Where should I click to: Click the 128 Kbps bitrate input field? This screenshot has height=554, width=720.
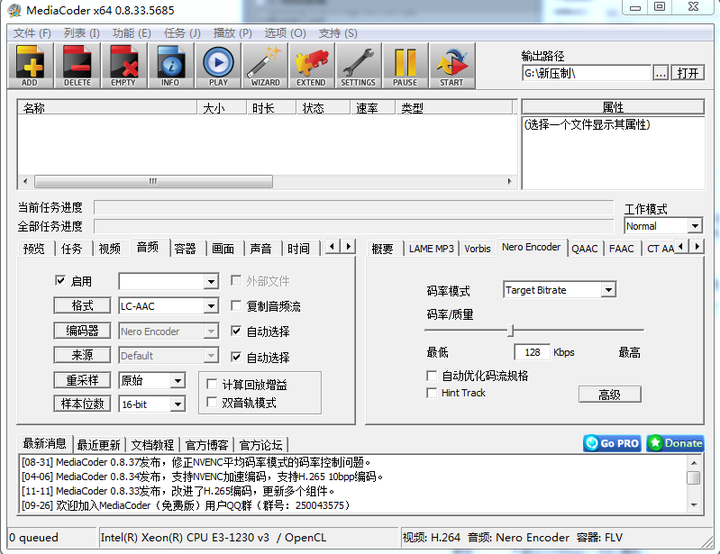pos(532,352)
